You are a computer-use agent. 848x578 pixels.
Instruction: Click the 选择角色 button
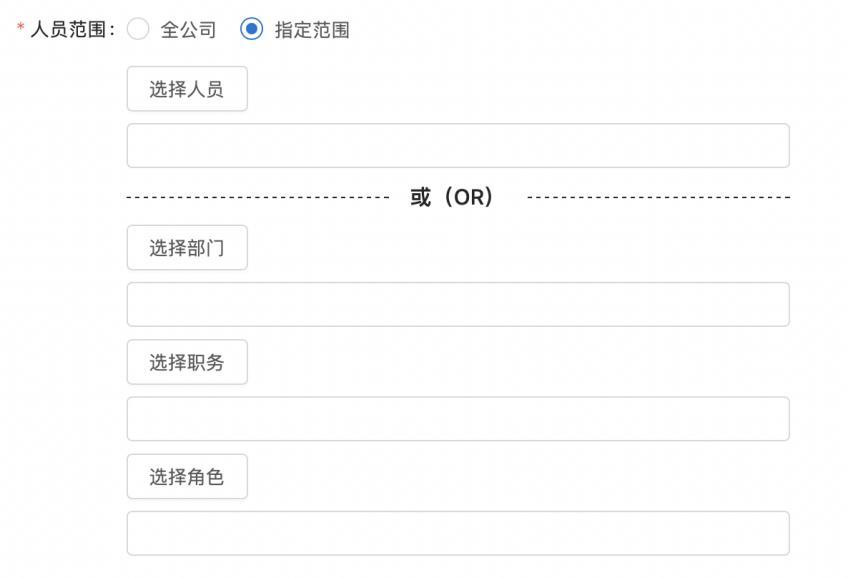click(187, 477)
